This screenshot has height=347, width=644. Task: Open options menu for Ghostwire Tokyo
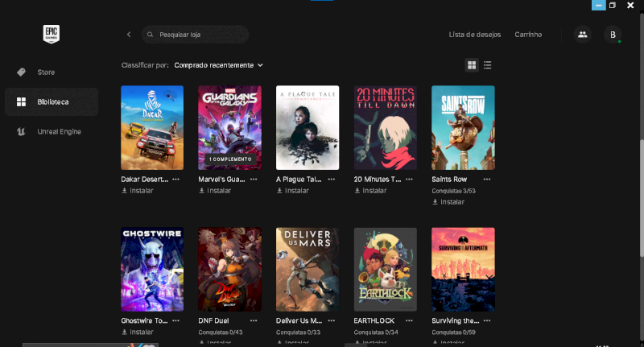(x=175, y=320)
